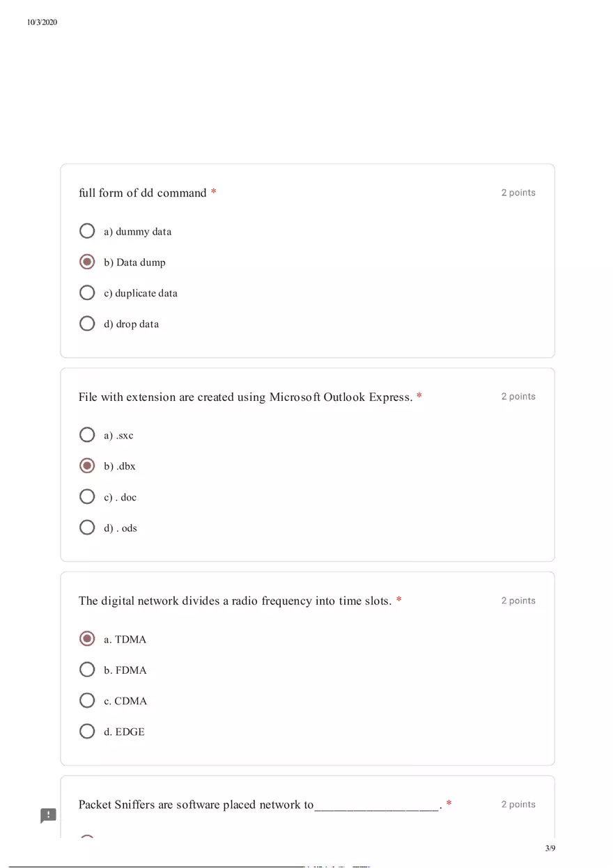Click the 2 points label on the TDMA question
The image size is (613, 868).
coord(518,600)
